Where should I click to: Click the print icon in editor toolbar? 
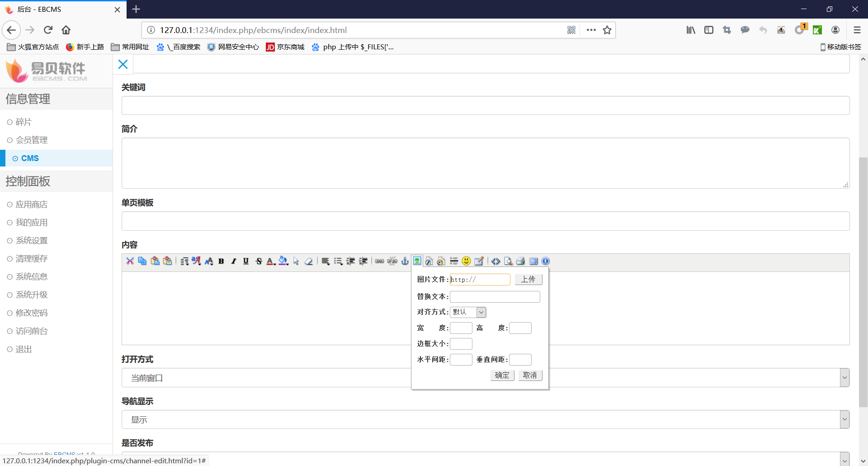[x=521, y=261]
